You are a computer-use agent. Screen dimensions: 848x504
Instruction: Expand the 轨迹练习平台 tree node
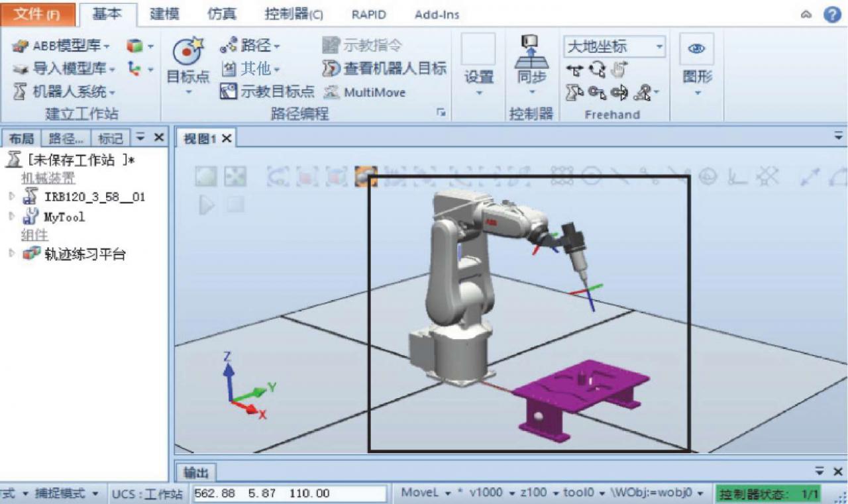pyautogui.click(x=11, y=253)
